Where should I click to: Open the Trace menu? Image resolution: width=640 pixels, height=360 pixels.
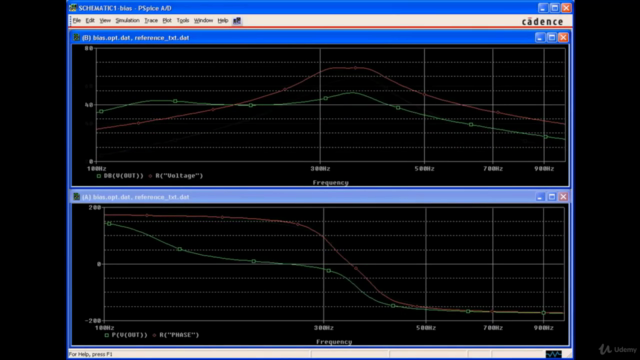151,20
